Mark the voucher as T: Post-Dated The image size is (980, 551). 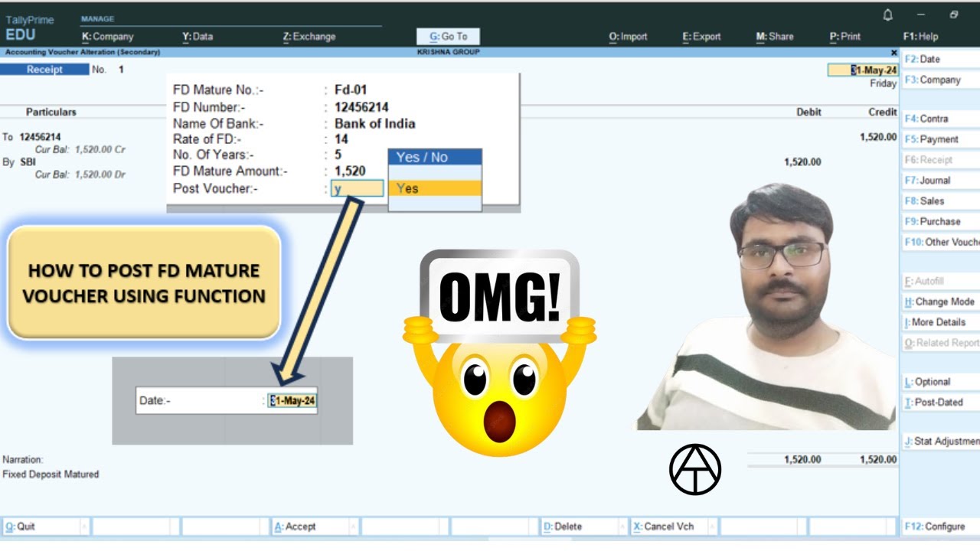pyautogui.click(x=941, y=403)
